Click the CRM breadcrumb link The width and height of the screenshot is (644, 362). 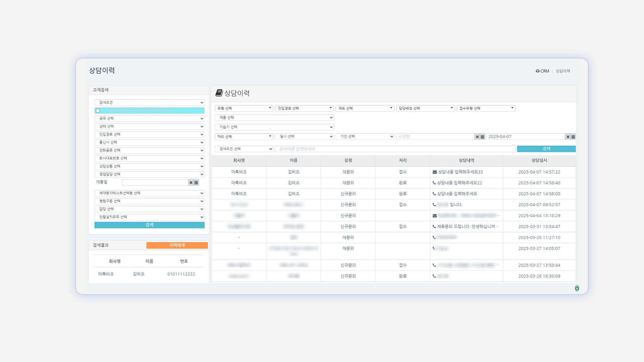pos(544,71)
